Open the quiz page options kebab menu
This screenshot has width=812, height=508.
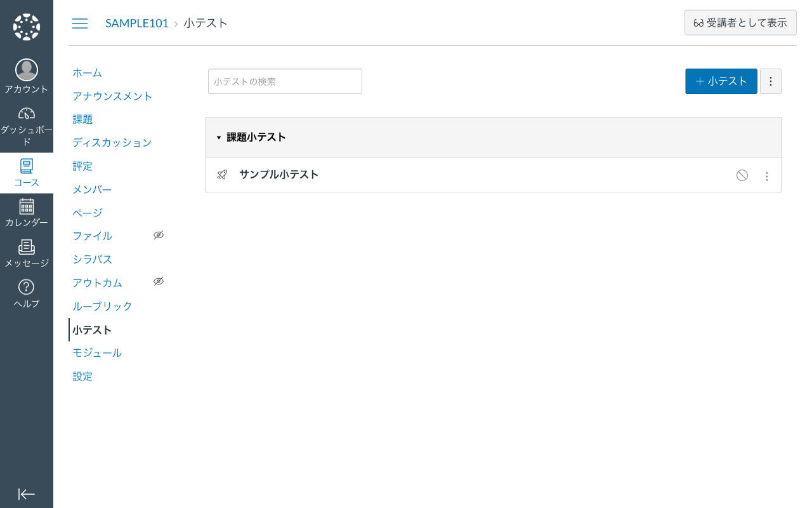[770, 81]
